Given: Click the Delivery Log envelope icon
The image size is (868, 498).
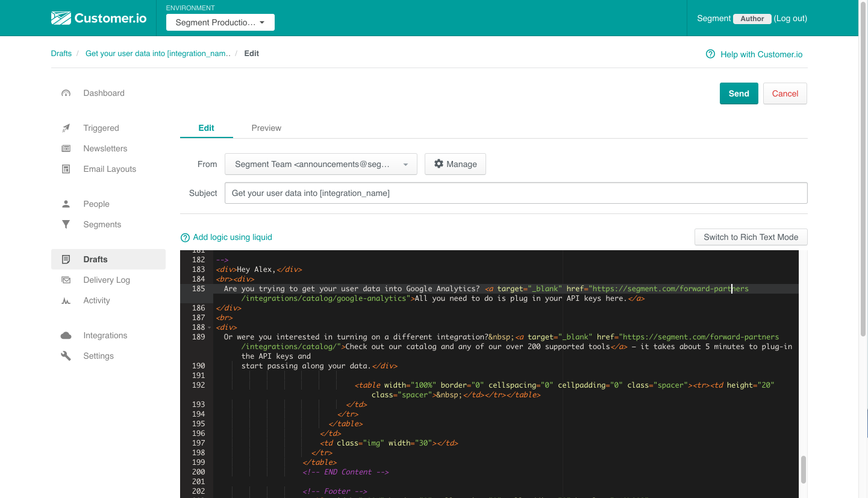Looking at the screenshot, I should [66, 280].
